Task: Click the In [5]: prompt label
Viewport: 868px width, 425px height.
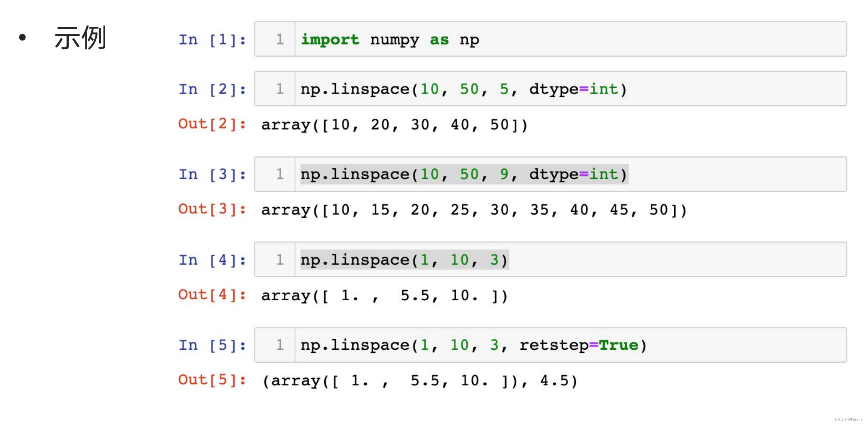Action: [212, 345]
